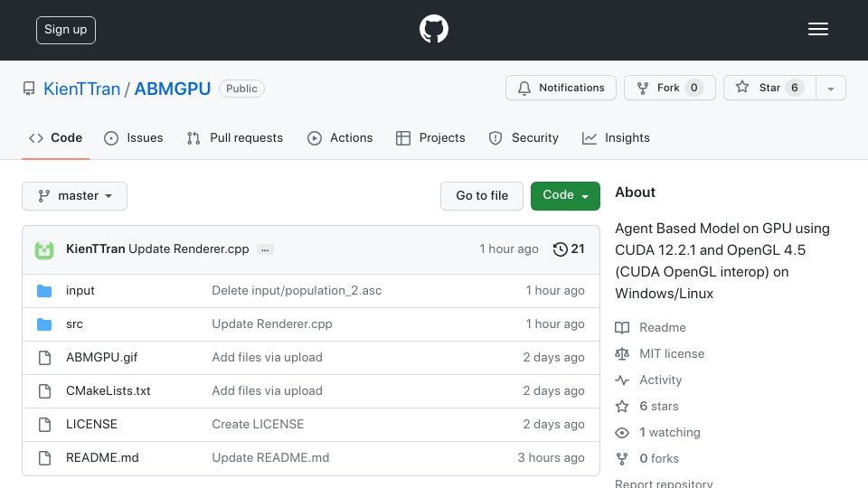868x488 pixels.
Task: Open the Update README.md commit
Action: coord(270,457)
